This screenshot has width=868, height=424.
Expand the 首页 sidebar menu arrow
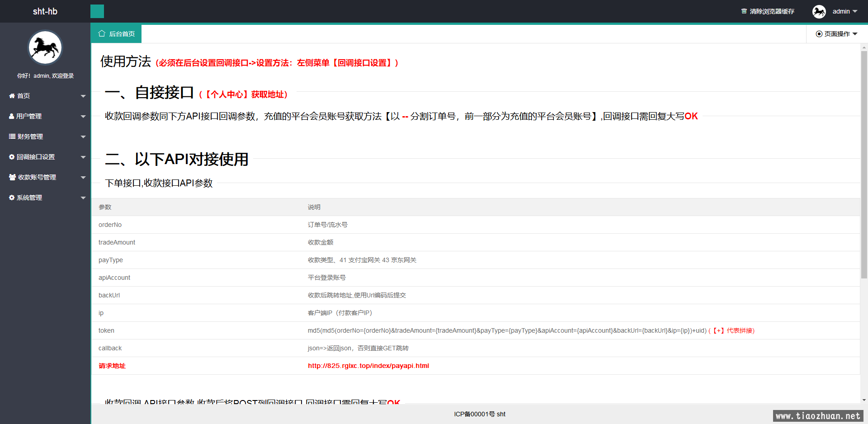click(x=83, y=96)
